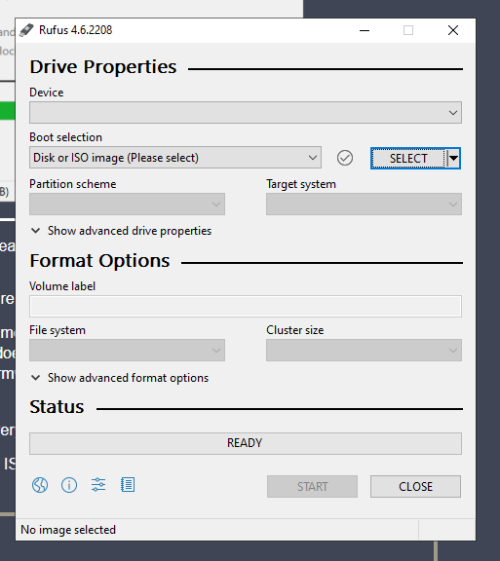
Task: Open the Device dropdown
Action: coord(245,113)
